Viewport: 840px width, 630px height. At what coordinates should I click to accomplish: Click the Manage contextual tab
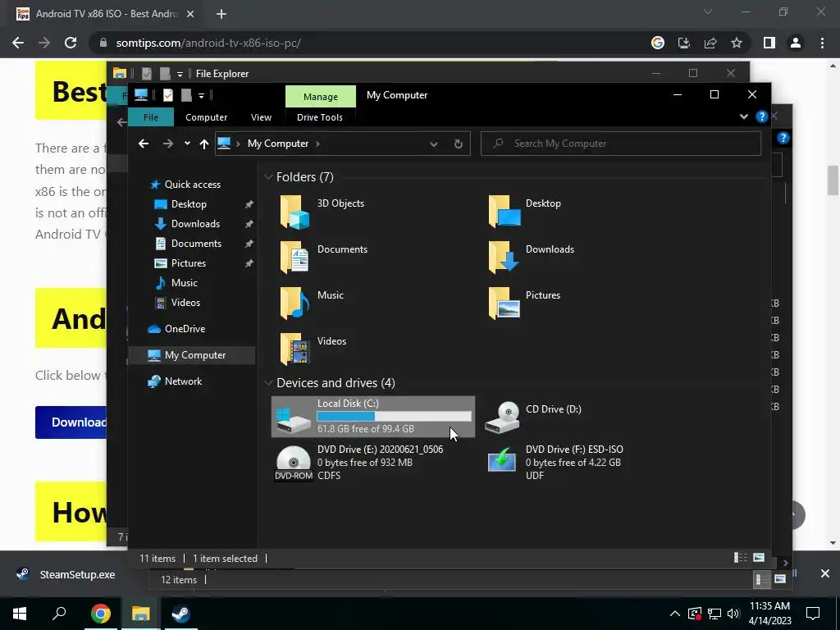[321, 97]
